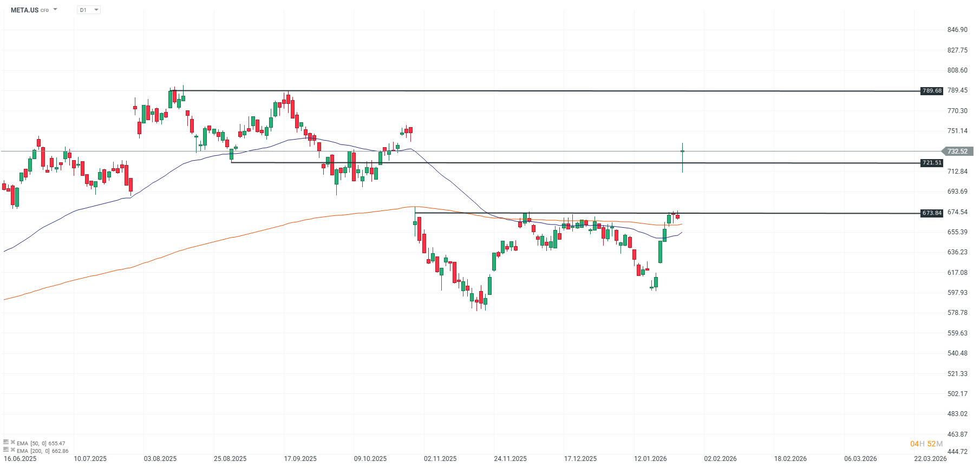Select the 789.68 horizontal line price label
Screen dimensions: 980x468
[x=932, y=91]
